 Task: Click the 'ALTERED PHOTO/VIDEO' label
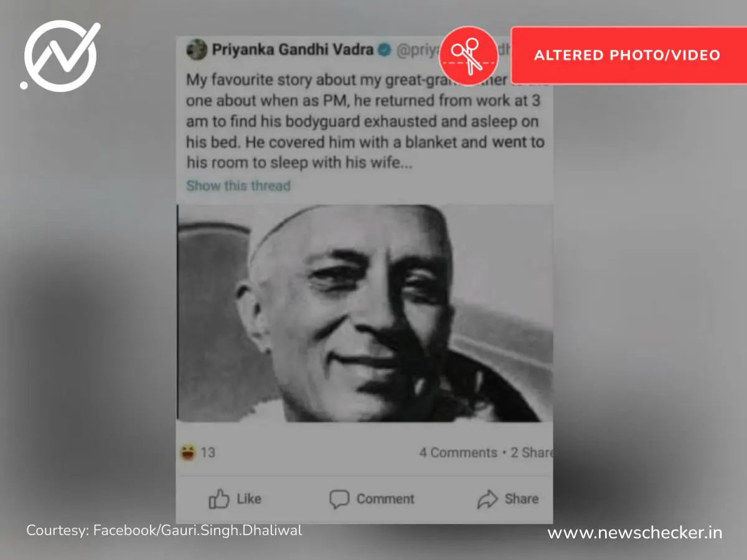click(x=627, y=55)
